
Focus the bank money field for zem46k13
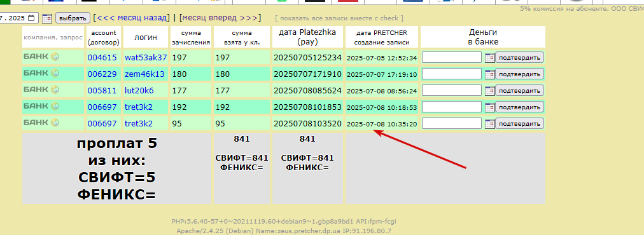tap(452, 74)
